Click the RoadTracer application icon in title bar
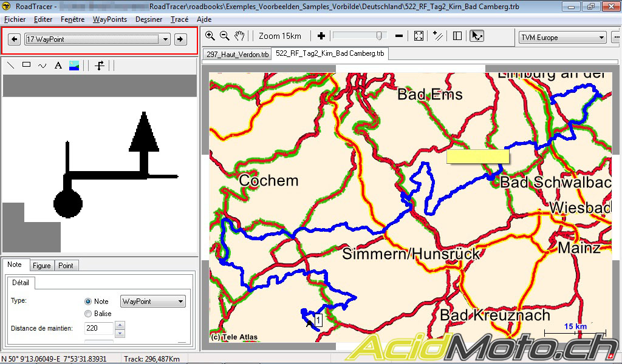This screenshot has height=364, width=622. [6, 6]
